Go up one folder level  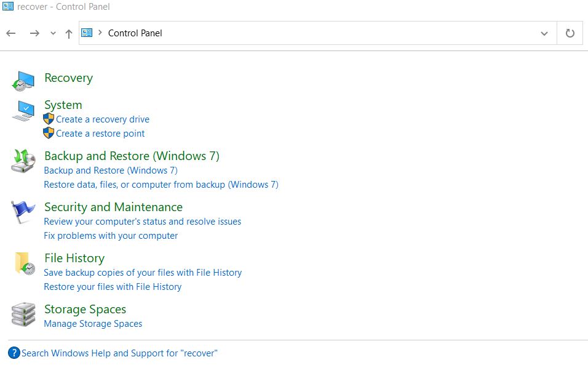pyautogui.click(x=69, y=34)
